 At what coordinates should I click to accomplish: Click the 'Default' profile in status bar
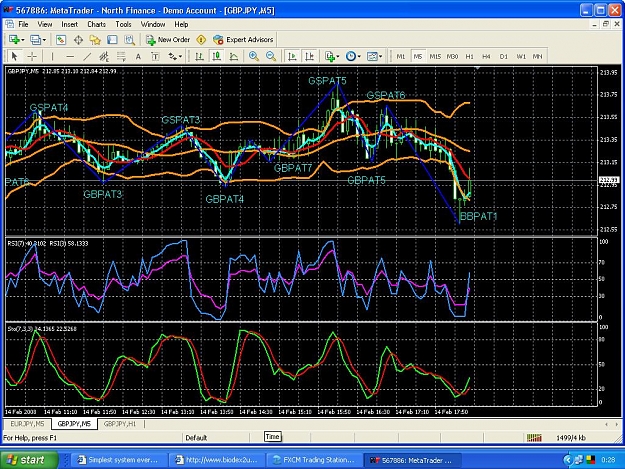(x=196, y=438)
